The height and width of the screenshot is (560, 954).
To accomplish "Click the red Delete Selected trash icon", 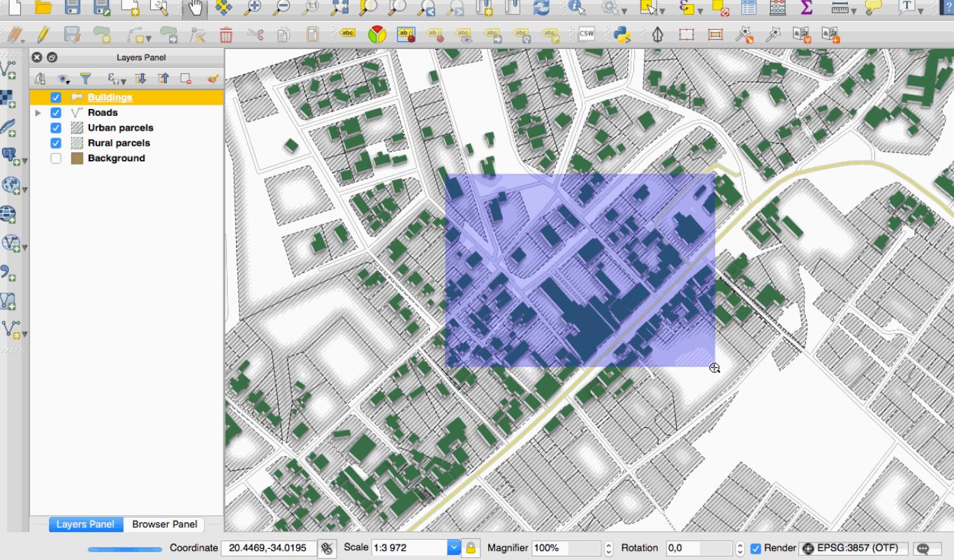I will (226, 34).
